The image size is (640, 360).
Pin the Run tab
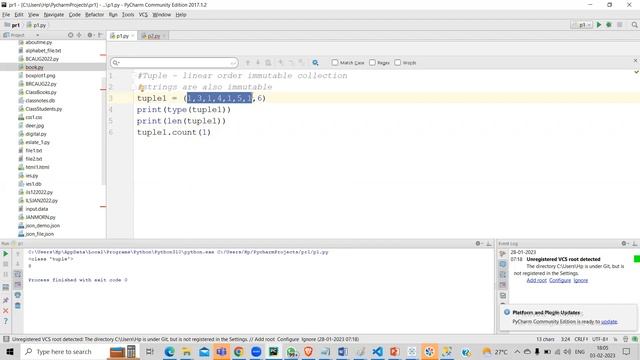click(6, 300)
